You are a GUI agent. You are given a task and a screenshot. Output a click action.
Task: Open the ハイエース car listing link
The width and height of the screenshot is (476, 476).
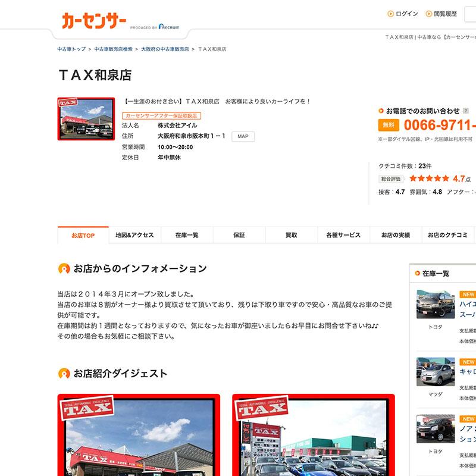(x=468, y=309)
